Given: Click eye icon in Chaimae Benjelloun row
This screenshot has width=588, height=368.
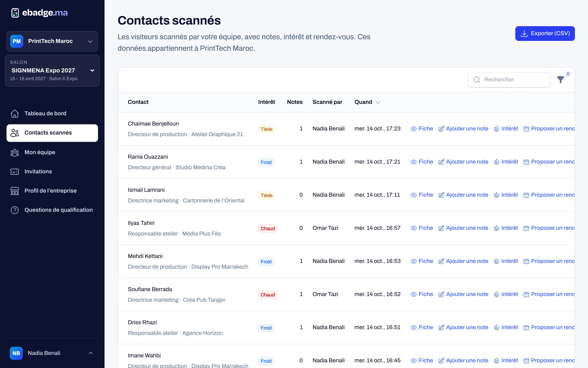Looking at the screenshot, I should [414, 129].
